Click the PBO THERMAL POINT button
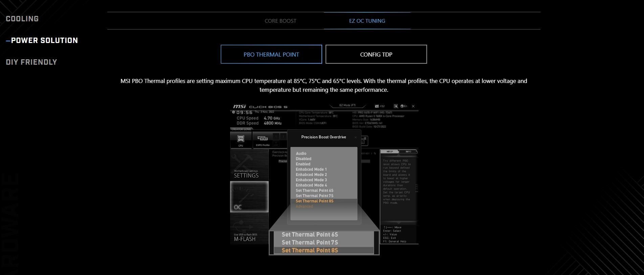This screenshot has height=275, width=644. [x=271, y=54]
